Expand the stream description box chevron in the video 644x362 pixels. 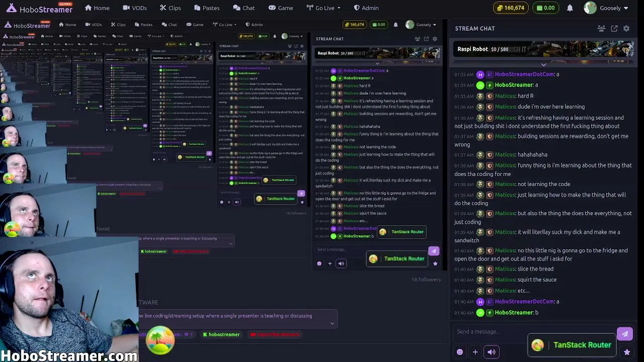(x=332, y=323)
